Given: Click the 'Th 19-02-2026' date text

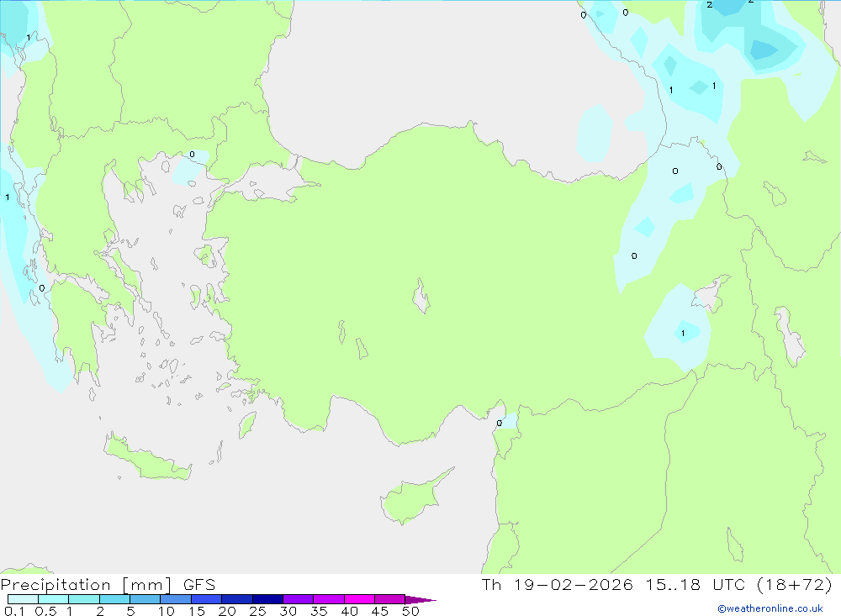Looking at the screenshot, I should 557,585.
